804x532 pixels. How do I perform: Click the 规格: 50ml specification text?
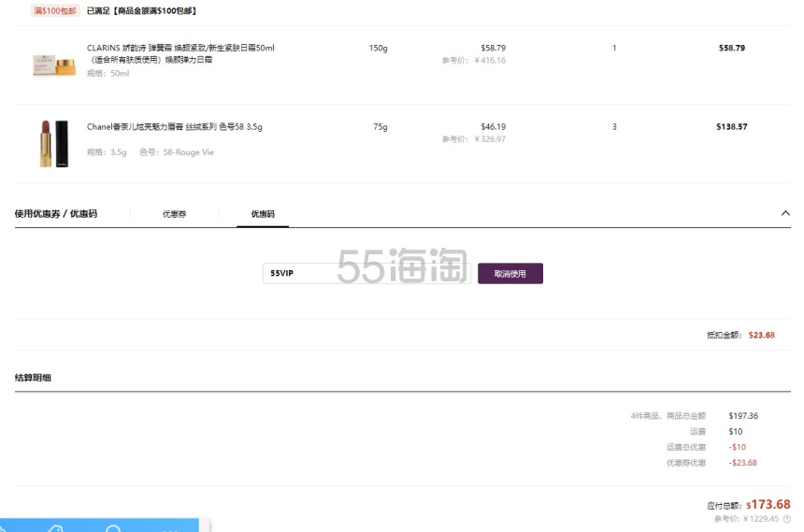108,73
